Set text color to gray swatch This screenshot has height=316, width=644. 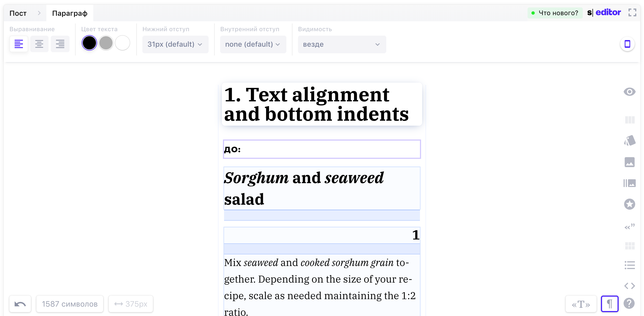tap(106, 43)
